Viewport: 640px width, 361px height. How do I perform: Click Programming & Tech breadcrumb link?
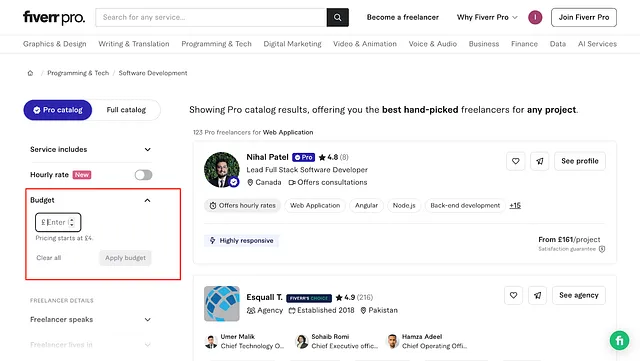point(78,73)
